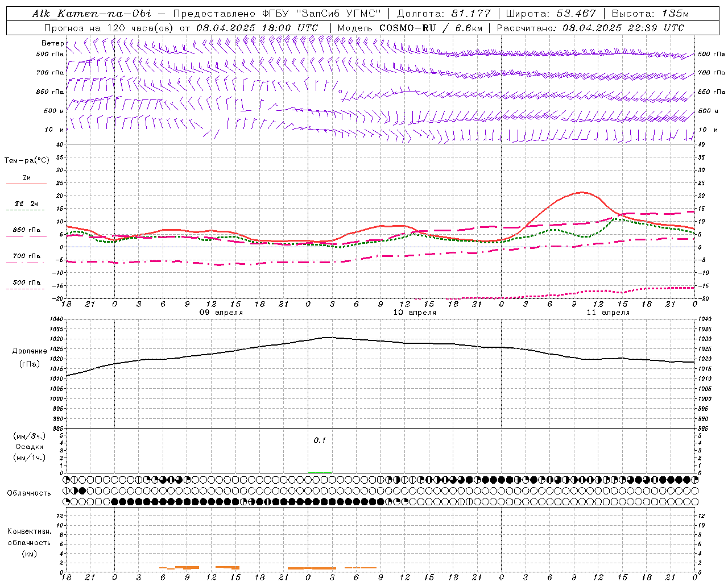This screenshot has width=728, height=582.
Task: Click the '(мм/1ч.)' precipitation unit label
Action: (x=30, y=458)
